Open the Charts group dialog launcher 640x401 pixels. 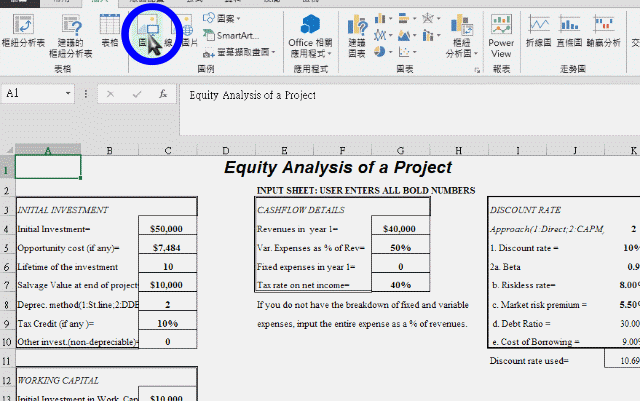click(x=477, y=70)
